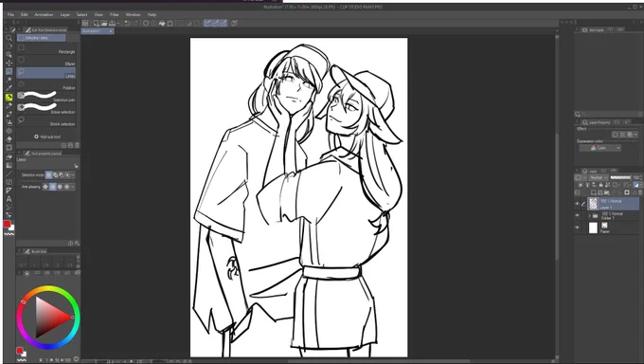Screen dimensions: 644x364
Task: Toggle Snap to special ruler button
Action: pos(216,24)
